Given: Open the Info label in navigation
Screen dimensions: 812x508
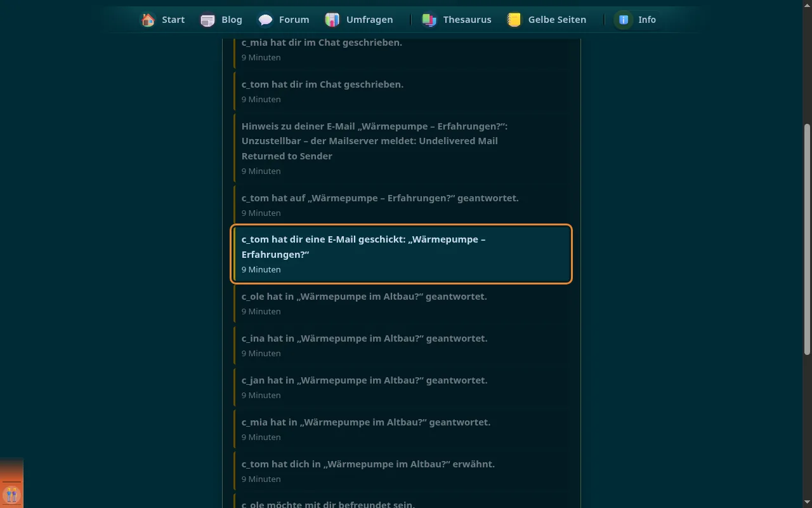Looking at the screenshot, I should (x=647, y=20).
